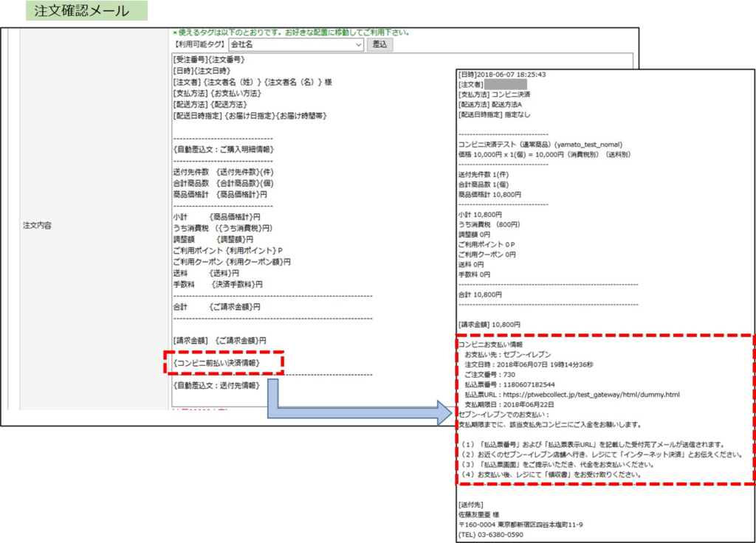The width and height of the screenshot is (756, 543).
Task: Open the 利用可能タグ dropdown showing 会社名
Action: pyautogui.click(x=296, y=44)
